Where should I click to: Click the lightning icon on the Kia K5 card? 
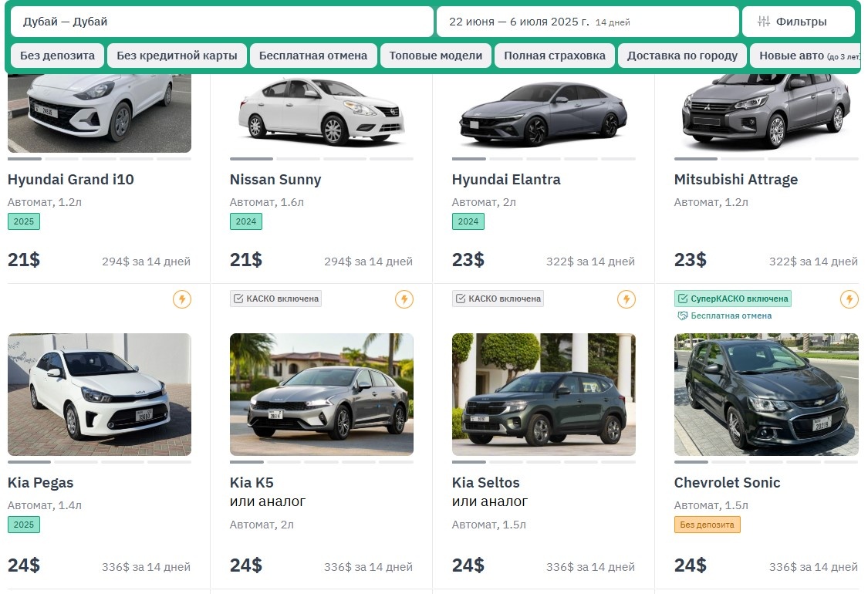click(404, 299)
